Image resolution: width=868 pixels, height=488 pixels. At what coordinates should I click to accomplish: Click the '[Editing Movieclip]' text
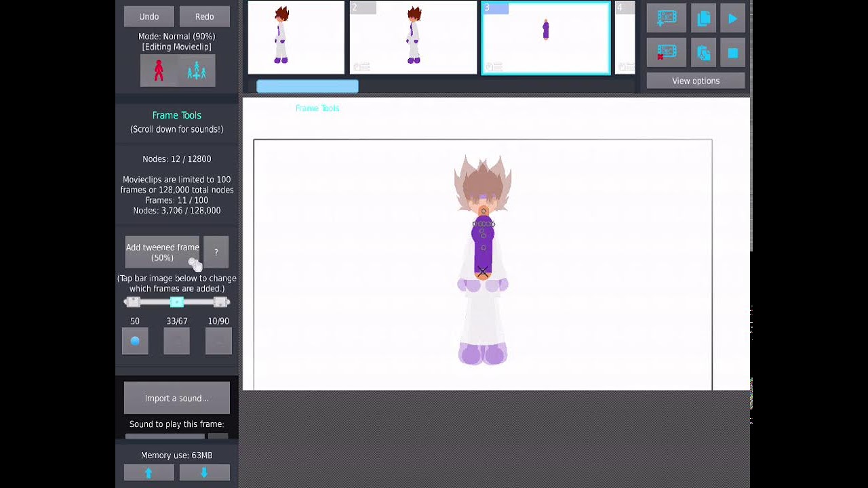tap(177, 47)
